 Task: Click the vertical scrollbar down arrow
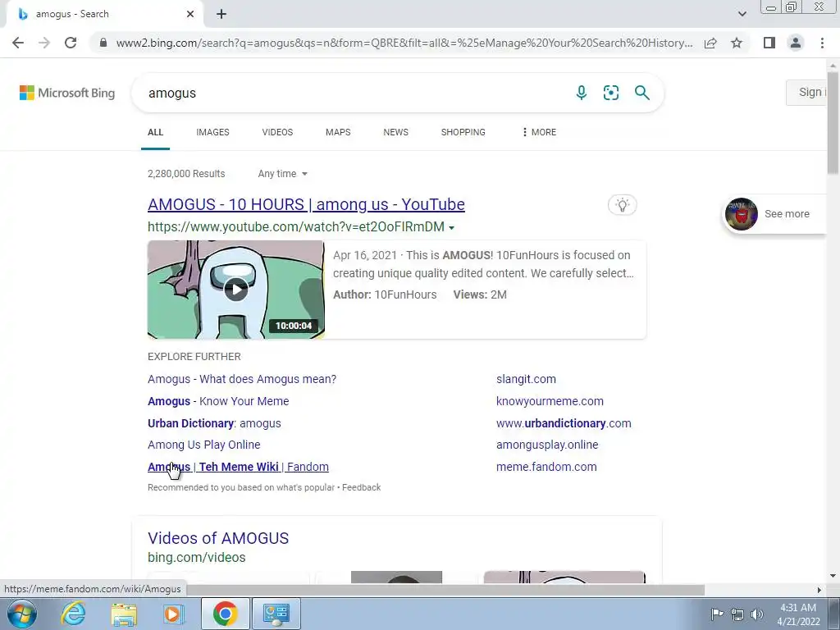(x=833, y=576)
